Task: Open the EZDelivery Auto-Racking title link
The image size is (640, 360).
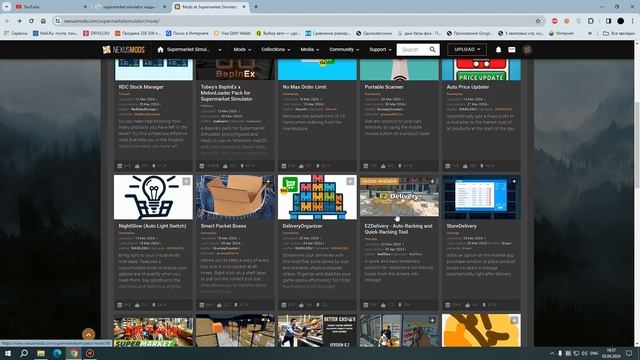Action: [398, 229]
